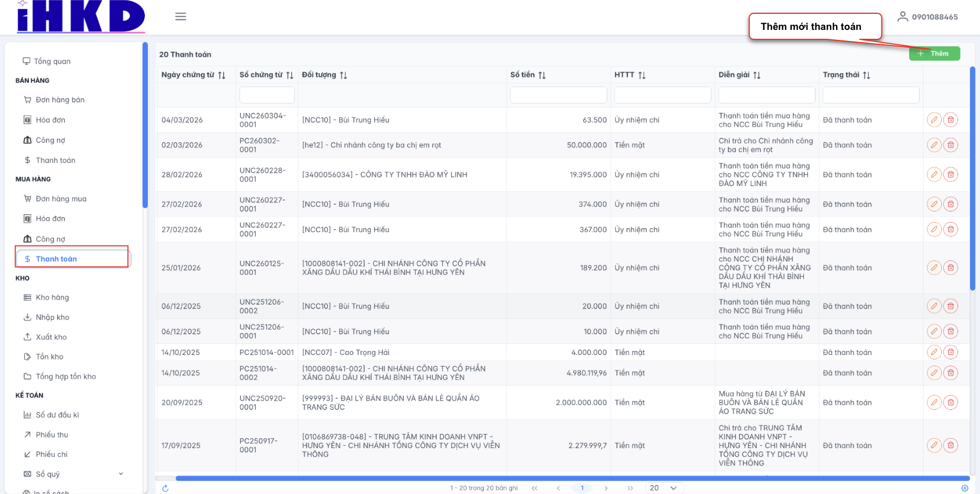
Task: Click the Số chứng từ filter input field
Action: [266, 95]
